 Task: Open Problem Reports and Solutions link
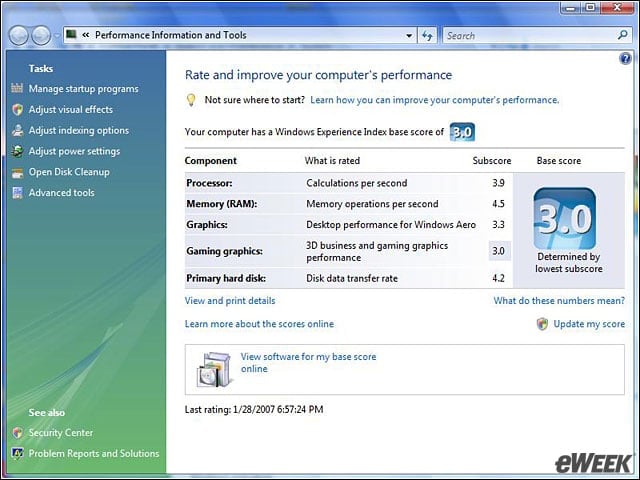coord(94,453)
